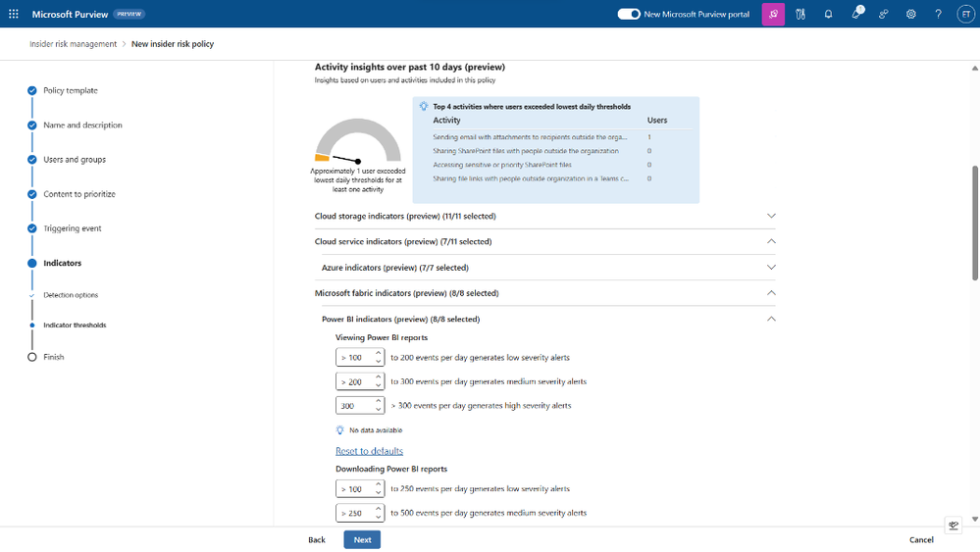
Task: Increase the Viewing reports high severity value
Action: click(378, 402)
